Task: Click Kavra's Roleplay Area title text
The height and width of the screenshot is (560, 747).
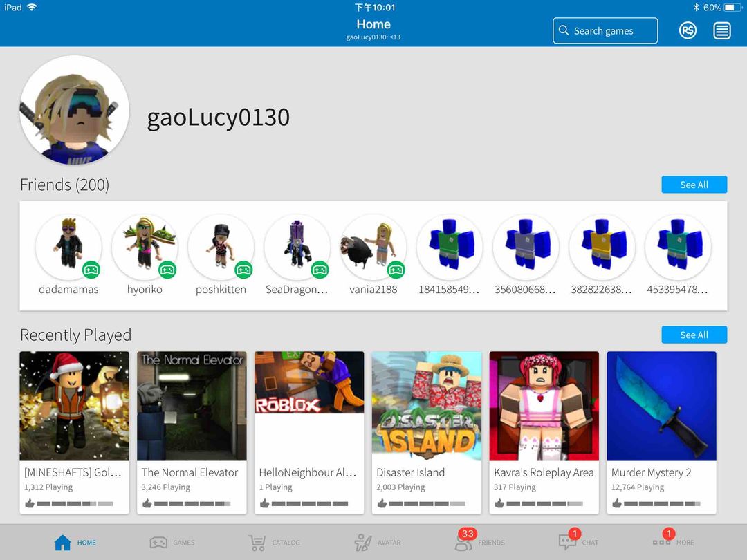Action: click(x=544, y=472)
